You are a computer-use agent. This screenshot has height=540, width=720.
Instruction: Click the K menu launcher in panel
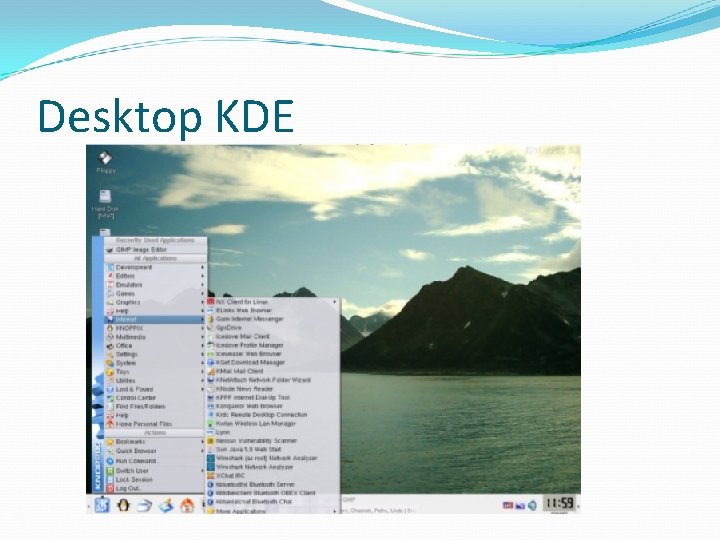(101, 505)
